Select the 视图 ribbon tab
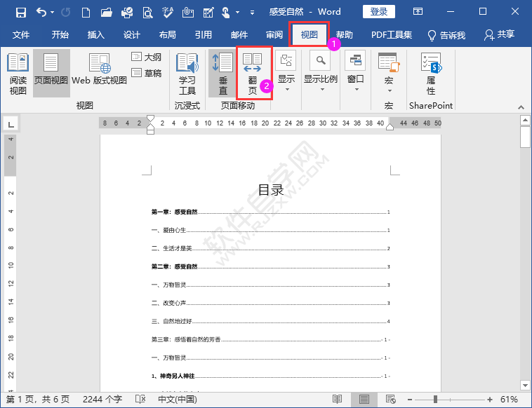The height and width of the screenshot is (408, 532). [309, 35]
